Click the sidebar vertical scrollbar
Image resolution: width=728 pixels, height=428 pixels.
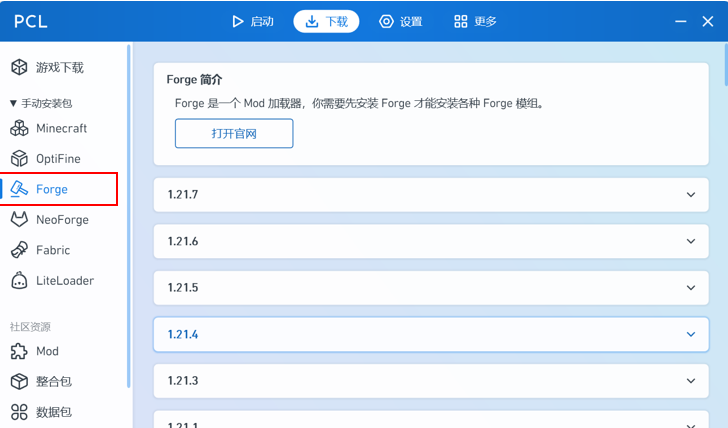pyautogui.click(x=129, y=216)
